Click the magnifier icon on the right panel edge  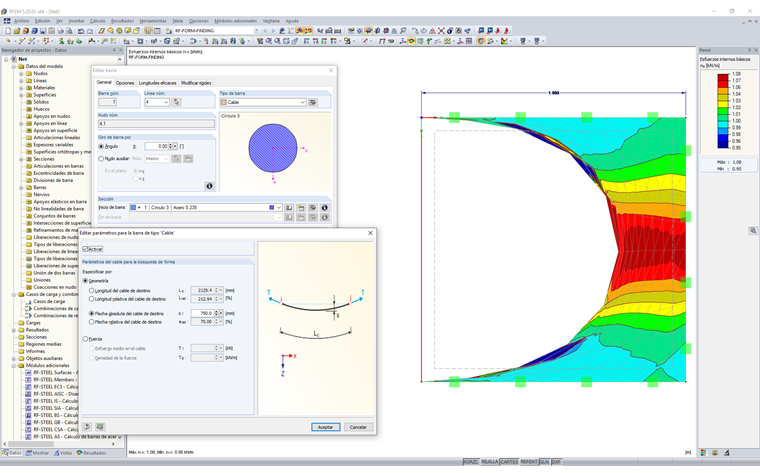coord(753,231)
